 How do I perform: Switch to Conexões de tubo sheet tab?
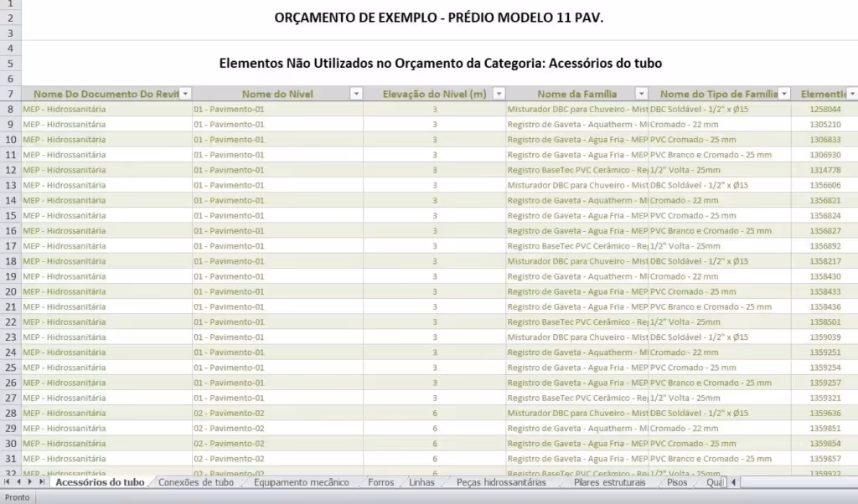click(196, 482)
